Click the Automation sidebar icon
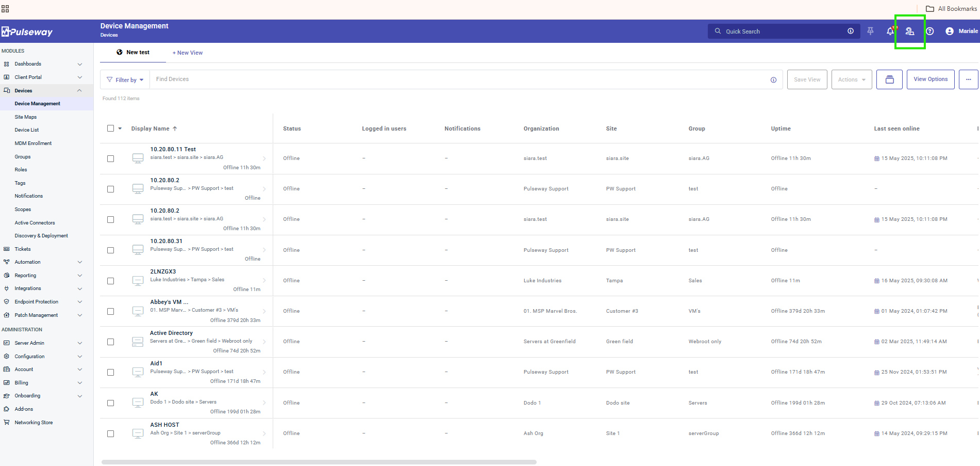This screenshot has height=466, width=980. click(7, 262)
